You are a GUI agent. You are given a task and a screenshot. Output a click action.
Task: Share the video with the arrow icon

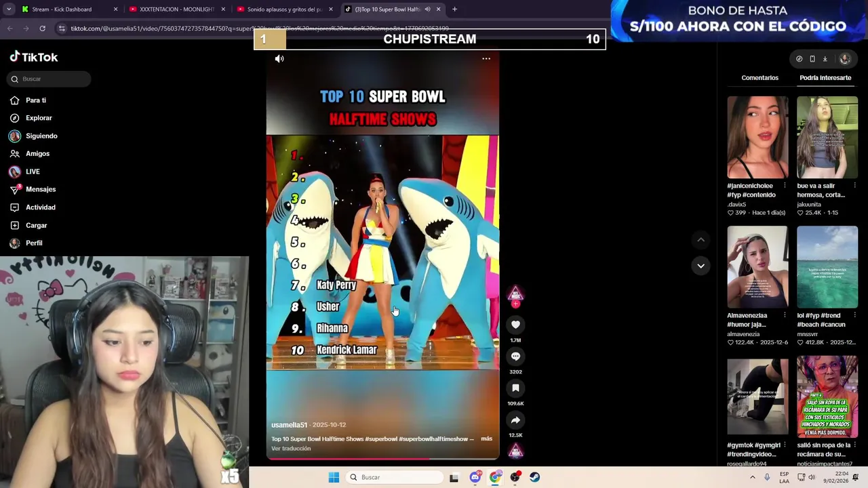[x=515, y=420]
